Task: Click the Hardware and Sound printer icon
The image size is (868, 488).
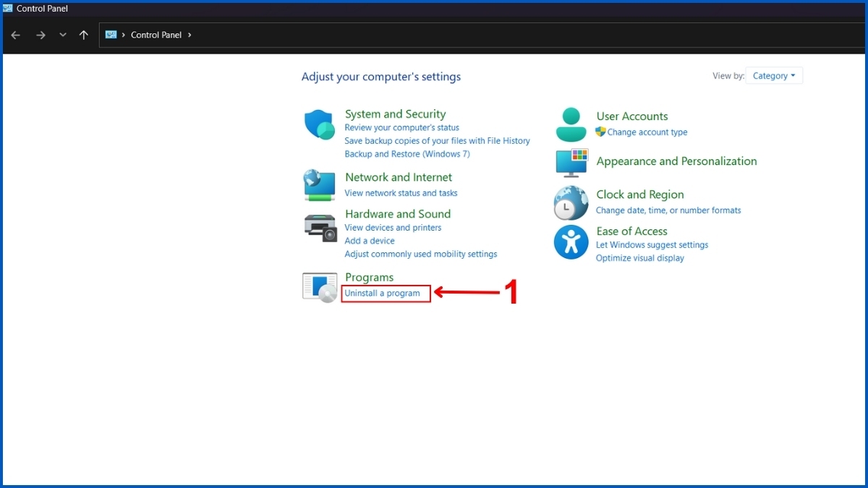Action: tap(320, 228)
